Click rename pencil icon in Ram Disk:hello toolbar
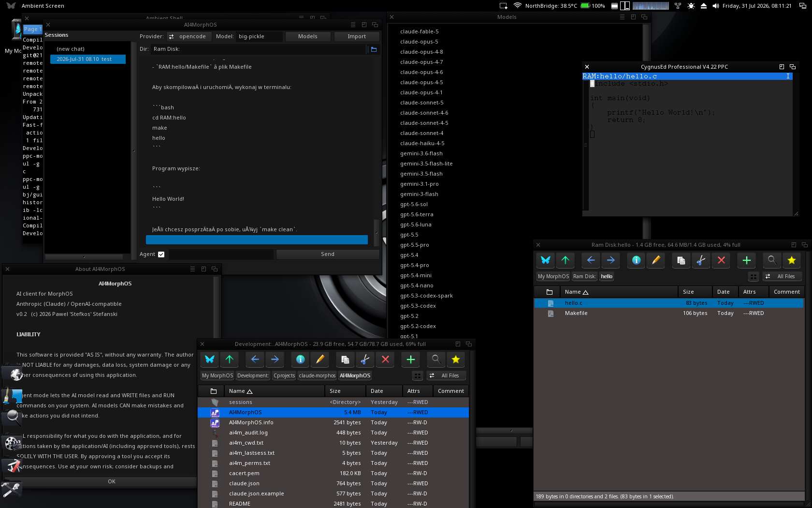 [x=656, y=260]
